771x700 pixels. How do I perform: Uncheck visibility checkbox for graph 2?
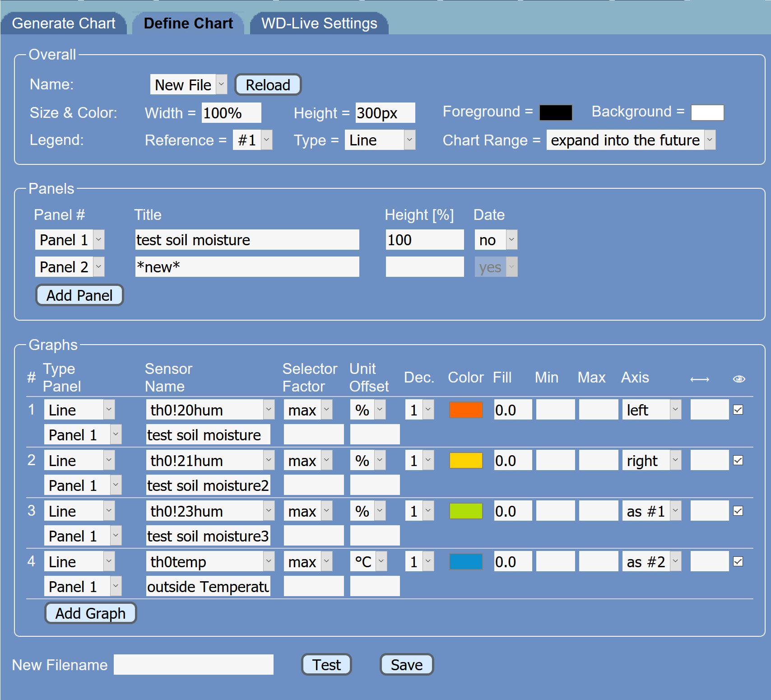pos(738,461)
